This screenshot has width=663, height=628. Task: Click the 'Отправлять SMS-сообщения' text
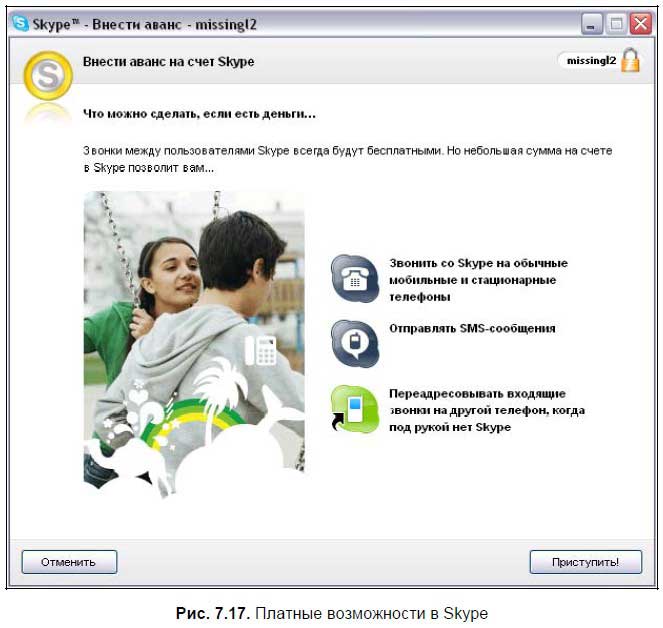pyautogui.click(x=471, y=328)
